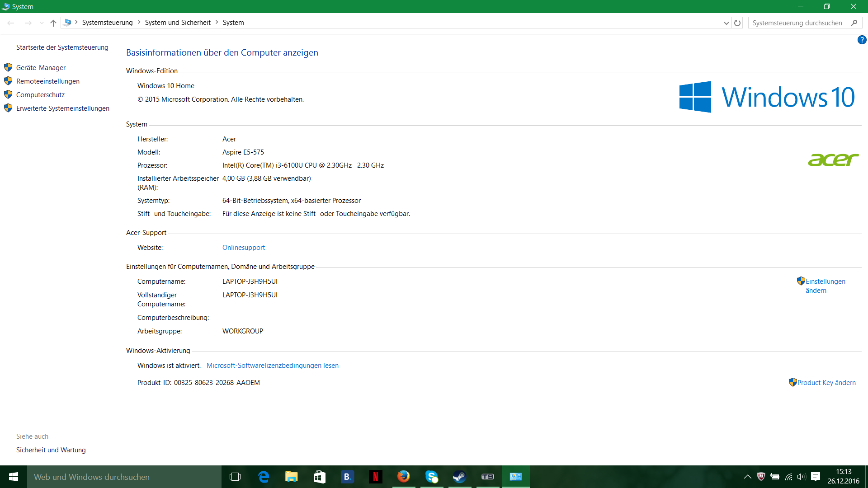
Task: Expand the address bar history dropdown
Action: (726, 23)
